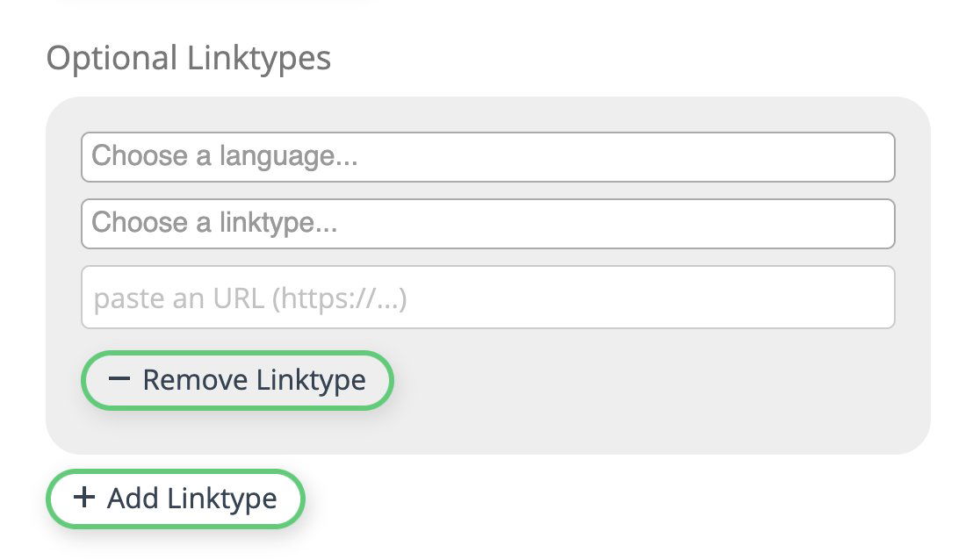Click the Add Linktype button
980x560 pixels.
[175, 498]
